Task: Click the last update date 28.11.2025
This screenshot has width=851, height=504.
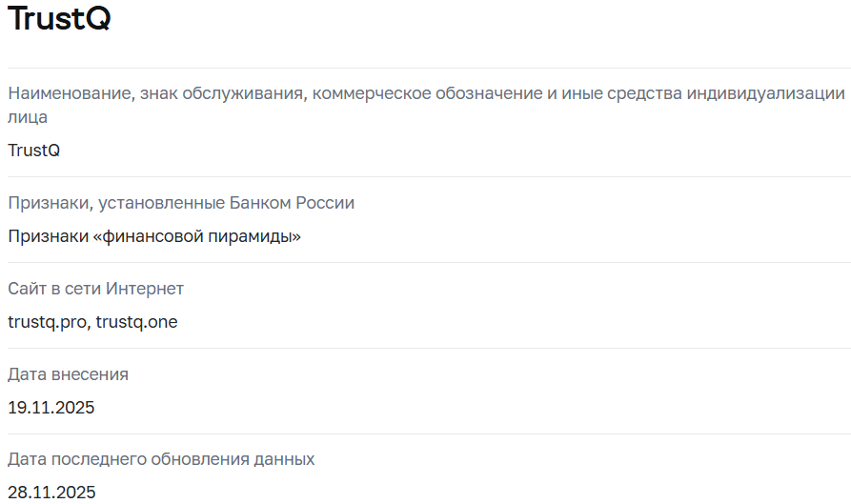Action: pyautogui.click(x=51, y=493)
